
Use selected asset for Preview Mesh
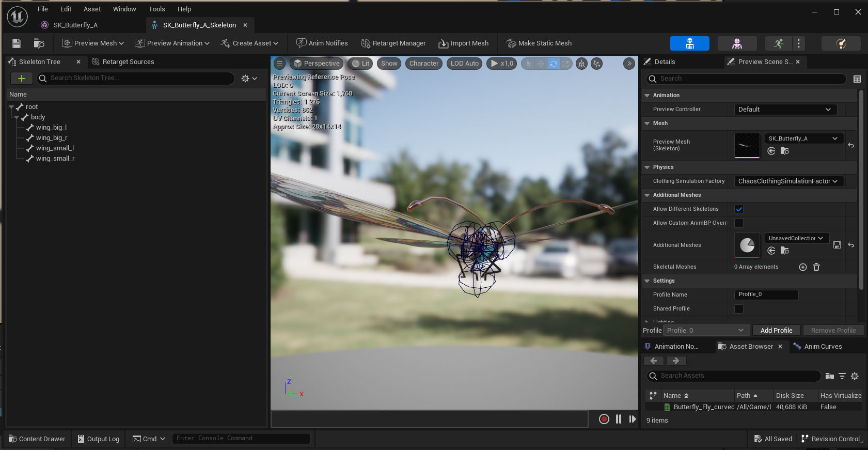(x=771, y=151)
